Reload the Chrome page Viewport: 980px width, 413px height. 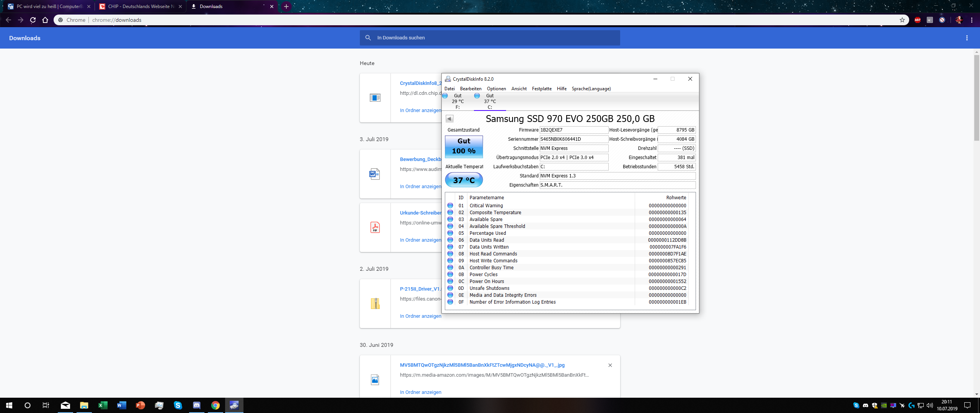(33, 20)
